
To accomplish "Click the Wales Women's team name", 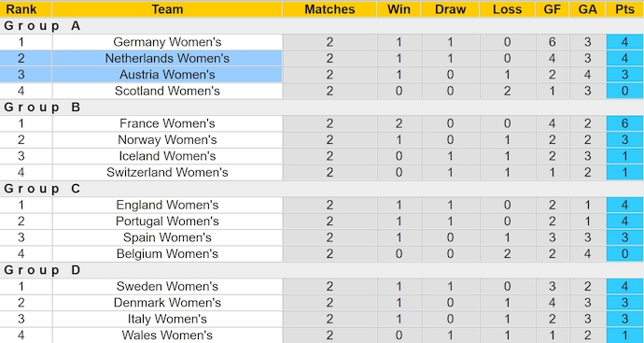I will (x=167, y=336).
